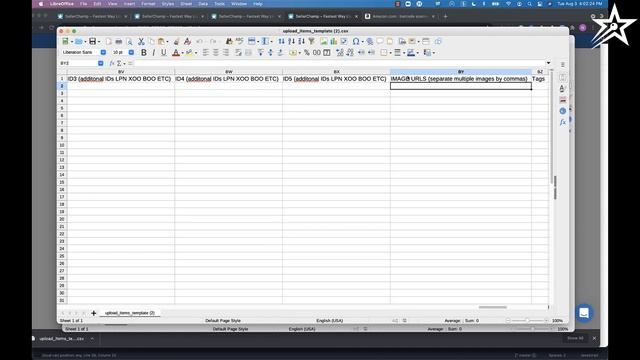Expand the font size dropdown
Viewport: 640px width, 360px height.
pyautogui.click(x=131, y=52)
